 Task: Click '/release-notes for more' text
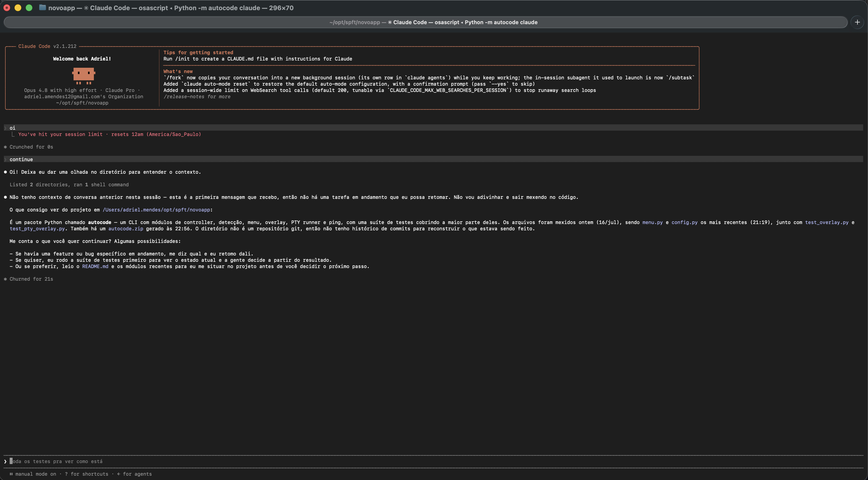[x=197, y=96]
